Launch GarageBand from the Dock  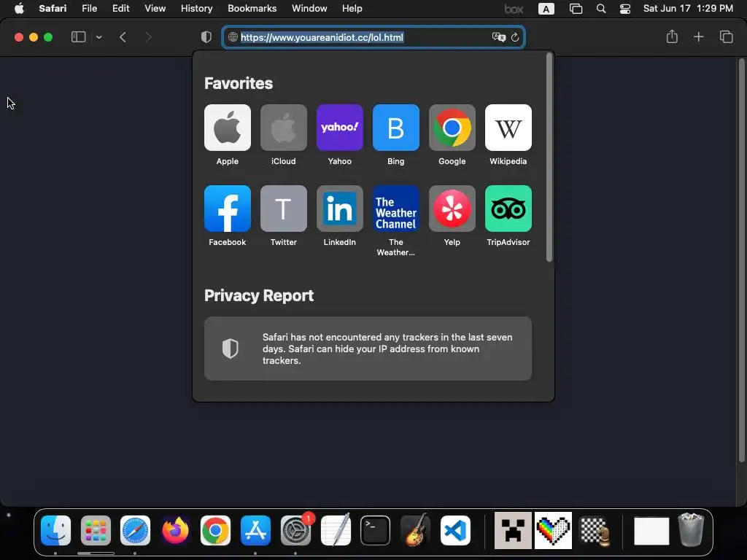[415, 529]
